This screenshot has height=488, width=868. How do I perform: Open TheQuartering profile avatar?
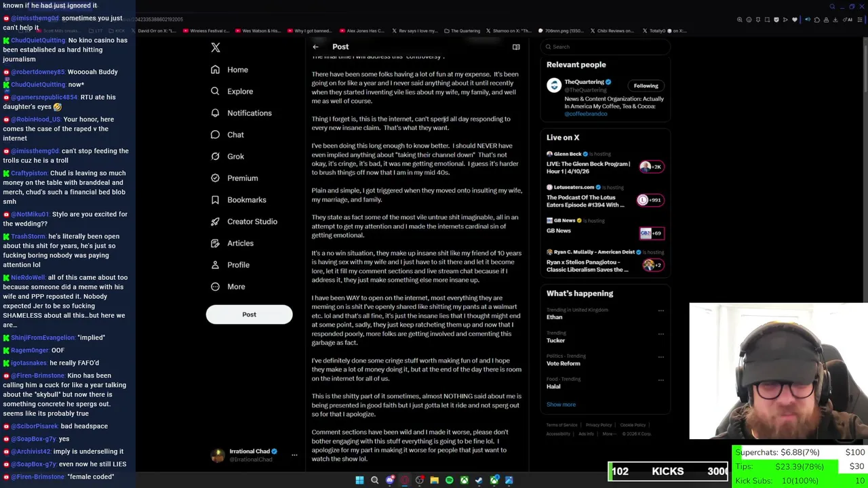[x=554, y=85]
